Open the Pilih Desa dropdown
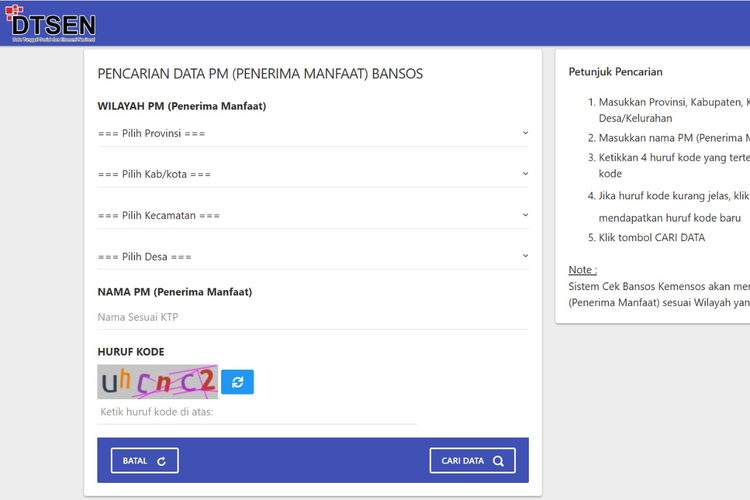Viewport: 750px width, 500px height. pos(312,257)
